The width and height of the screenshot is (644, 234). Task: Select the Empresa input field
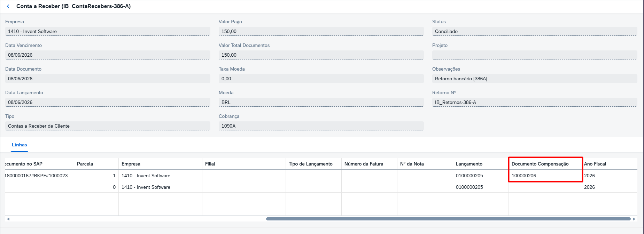tap(108, 31)
